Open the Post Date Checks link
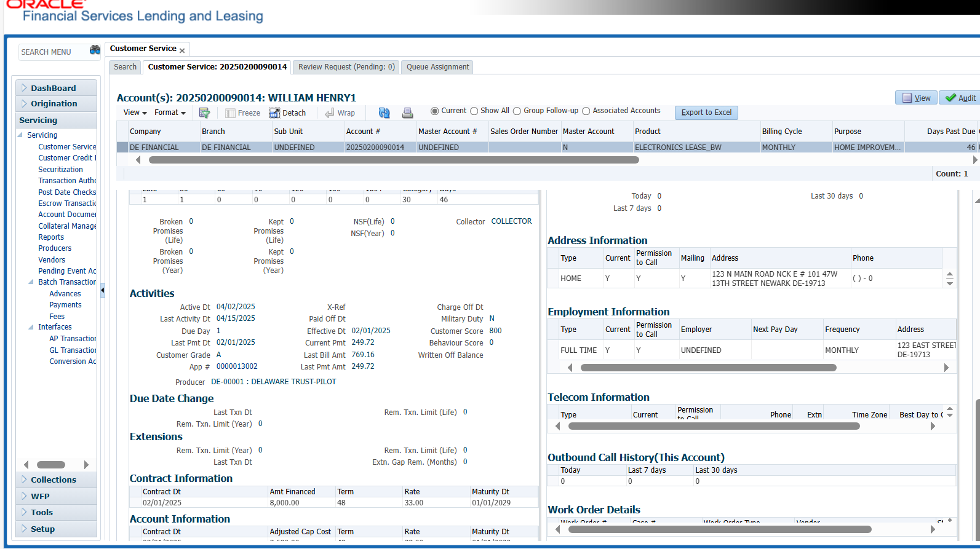The height and width of the screenshot is (549, 980). pyautogui.click(x=67, y=192)
